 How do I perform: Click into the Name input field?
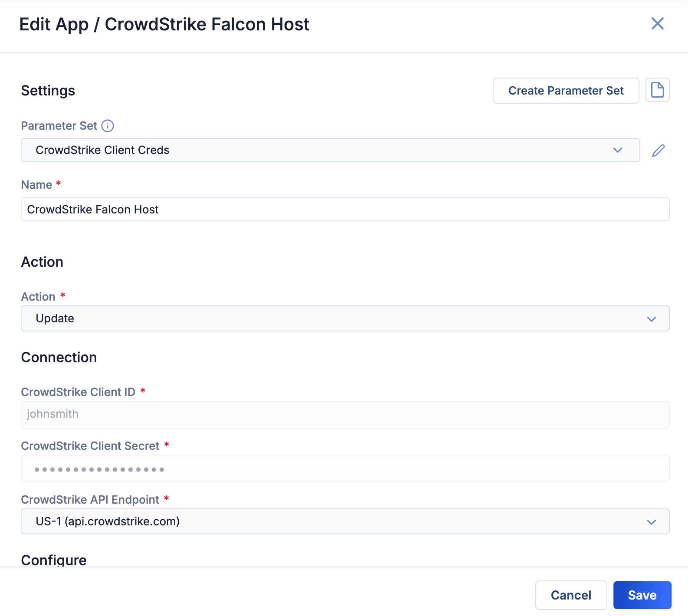[x=345, y=209]
